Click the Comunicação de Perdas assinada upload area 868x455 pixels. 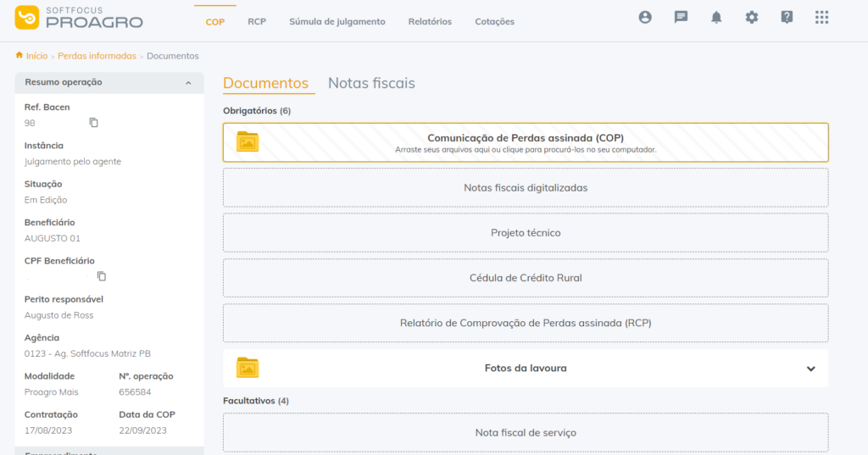[x=526, y=142]
